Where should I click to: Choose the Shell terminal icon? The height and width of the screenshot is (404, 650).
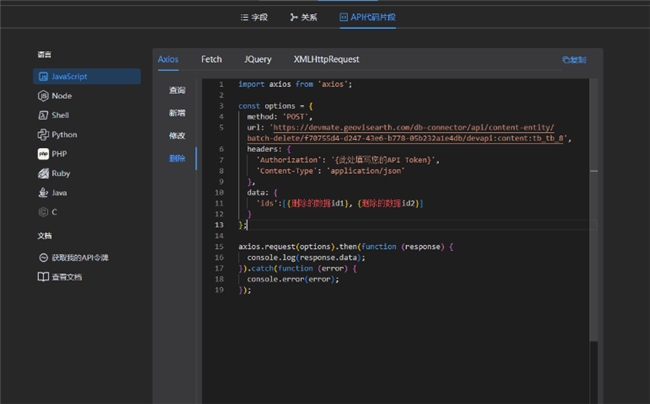pyautogui.click(x=43, y=115)
